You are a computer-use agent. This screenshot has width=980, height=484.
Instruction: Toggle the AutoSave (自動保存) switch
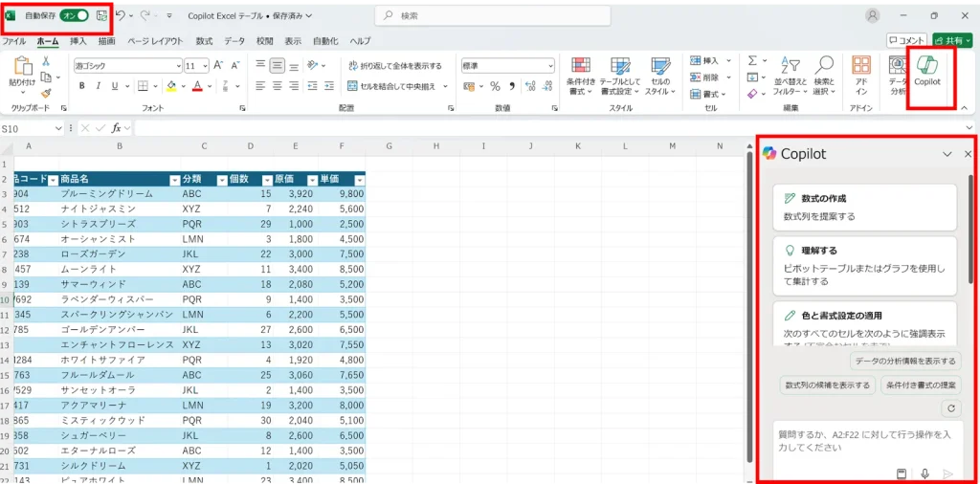click(74, 15)
